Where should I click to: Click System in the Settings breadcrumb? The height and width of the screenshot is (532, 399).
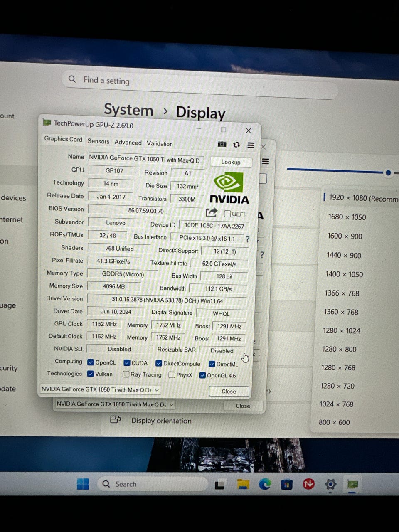click(128, 110)
